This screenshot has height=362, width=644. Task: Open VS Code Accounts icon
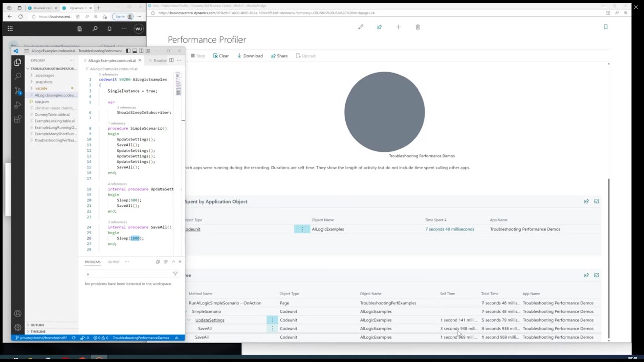(18, 313)
